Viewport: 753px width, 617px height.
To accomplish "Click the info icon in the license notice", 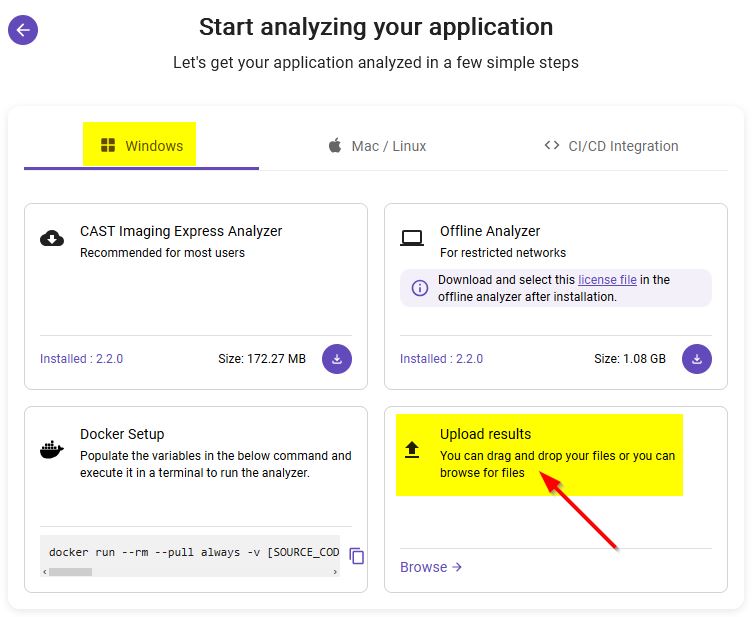I will [420, 288].
